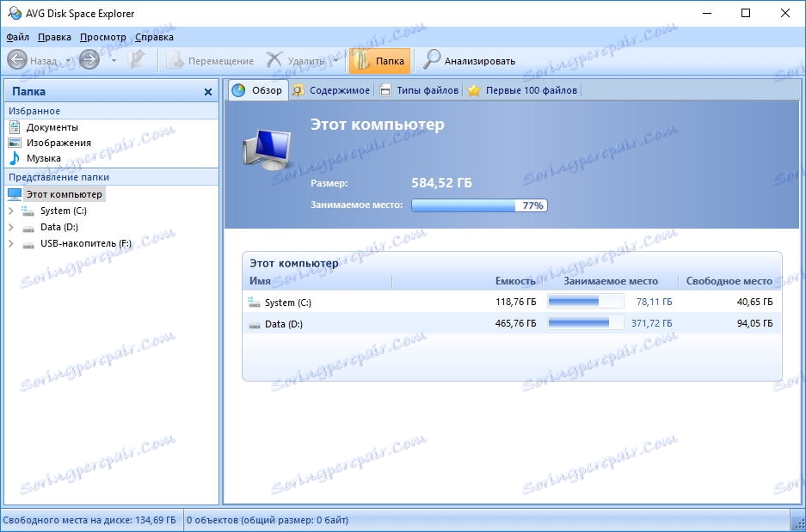Sort by Занимаемое место column header

click(611, 281)
